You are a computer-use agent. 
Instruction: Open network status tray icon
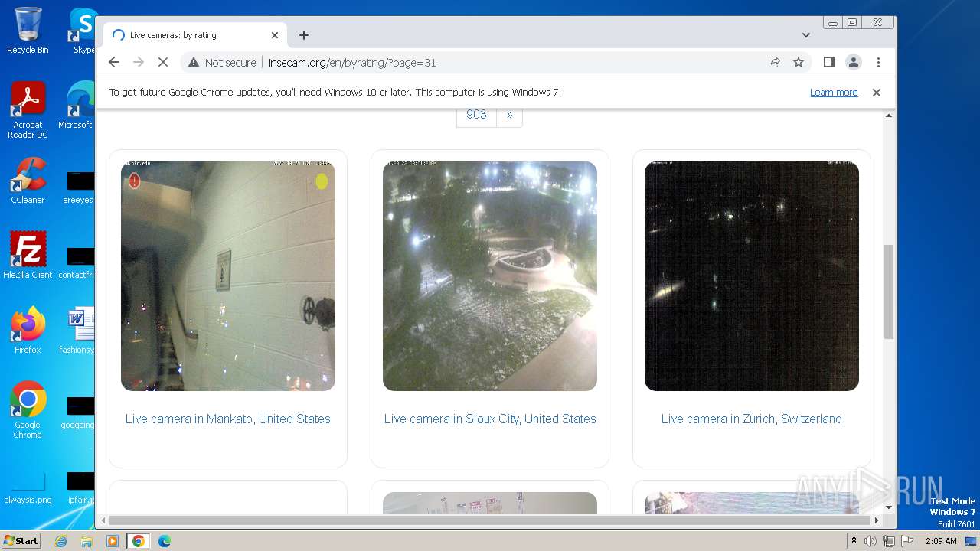[x=888, y=541]
